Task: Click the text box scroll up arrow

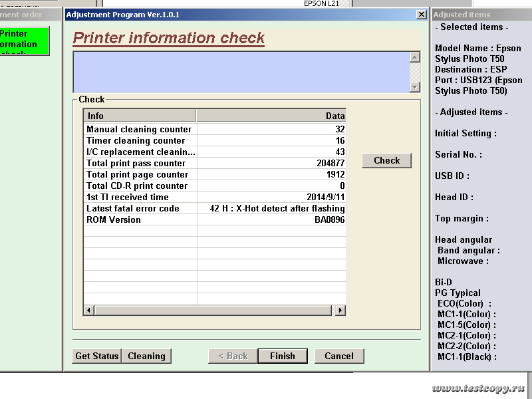Action: (x=415, y=57)
